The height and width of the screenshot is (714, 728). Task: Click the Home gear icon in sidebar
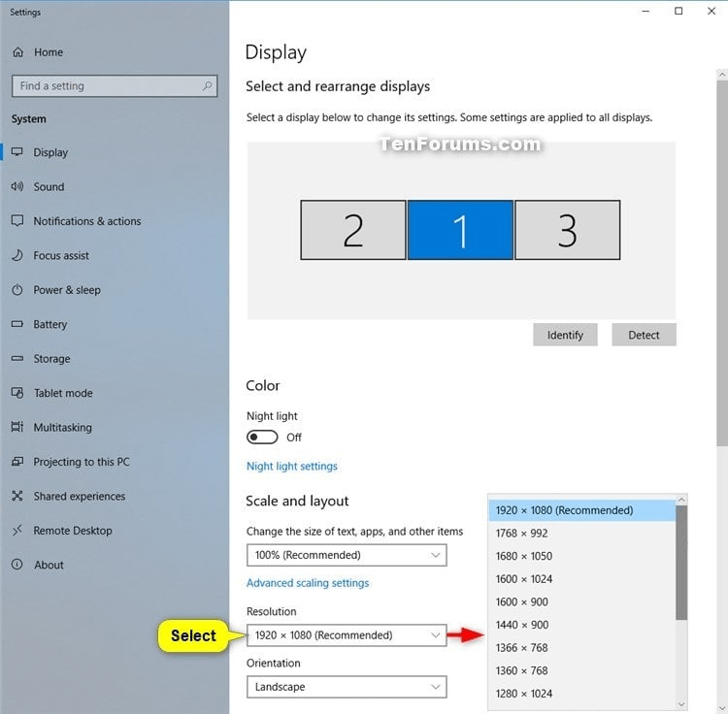click(x=17, y=52)
